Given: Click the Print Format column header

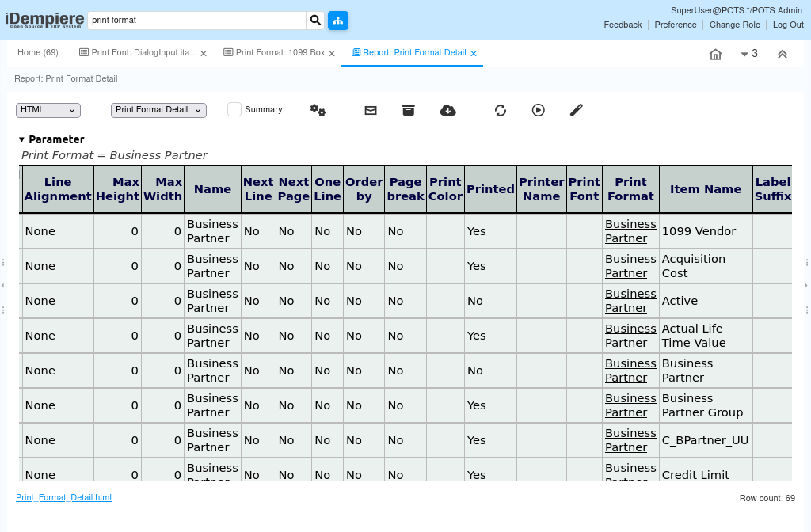Looking at the screenshot, I should coord(630,189).
